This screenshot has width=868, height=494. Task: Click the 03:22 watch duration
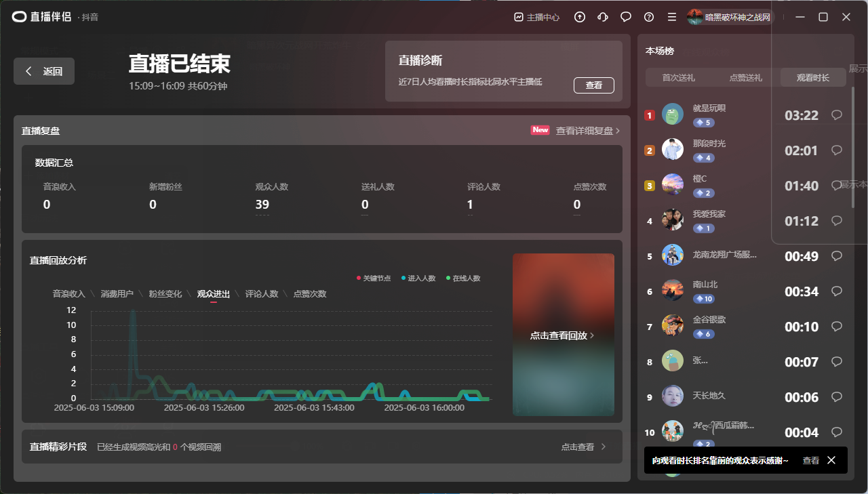[x=802, y=115]
